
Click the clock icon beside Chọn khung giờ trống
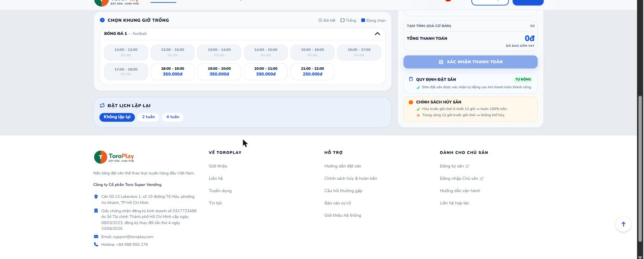(102, 20)
